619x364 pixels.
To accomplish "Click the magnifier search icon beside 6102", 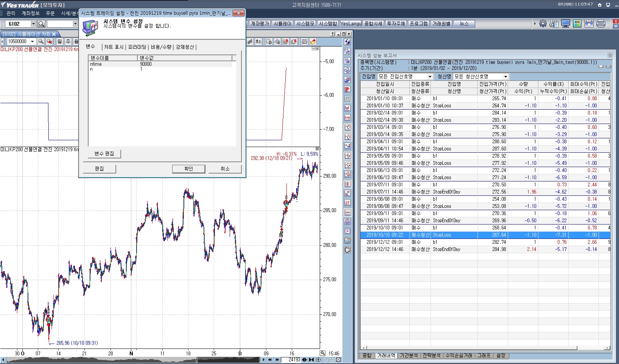I will (x=41, y=24).
